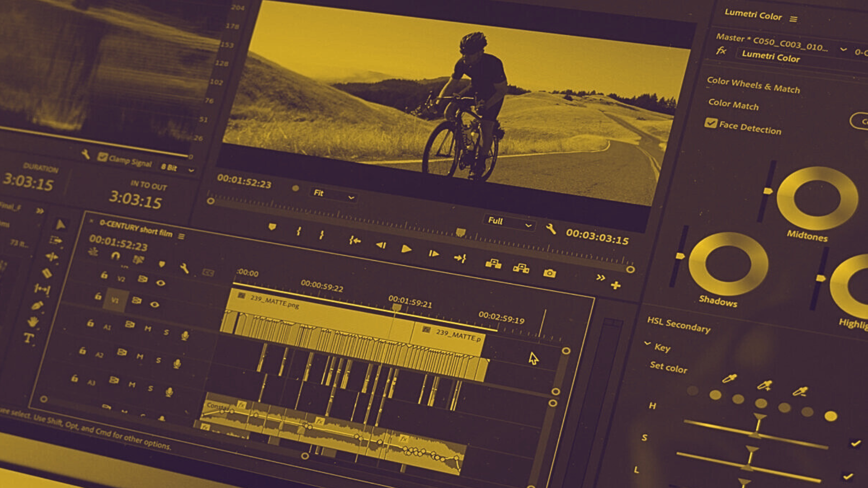Open the Full playback resolution dropdown

(510, 222)
